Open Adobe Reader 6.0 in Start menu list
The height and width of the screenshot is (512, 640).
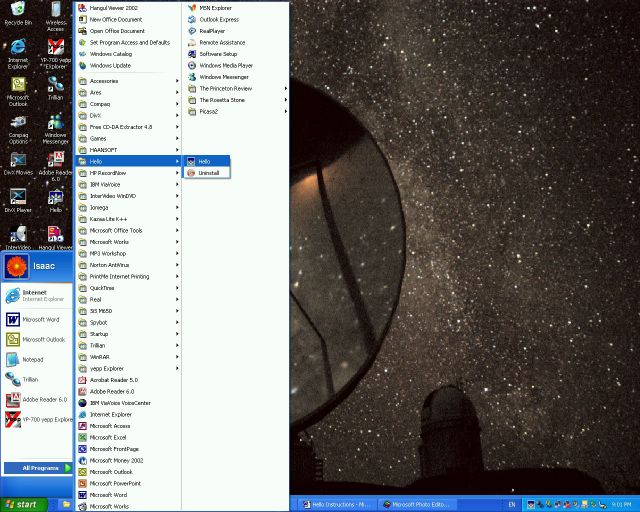click(x=37, y=399)
